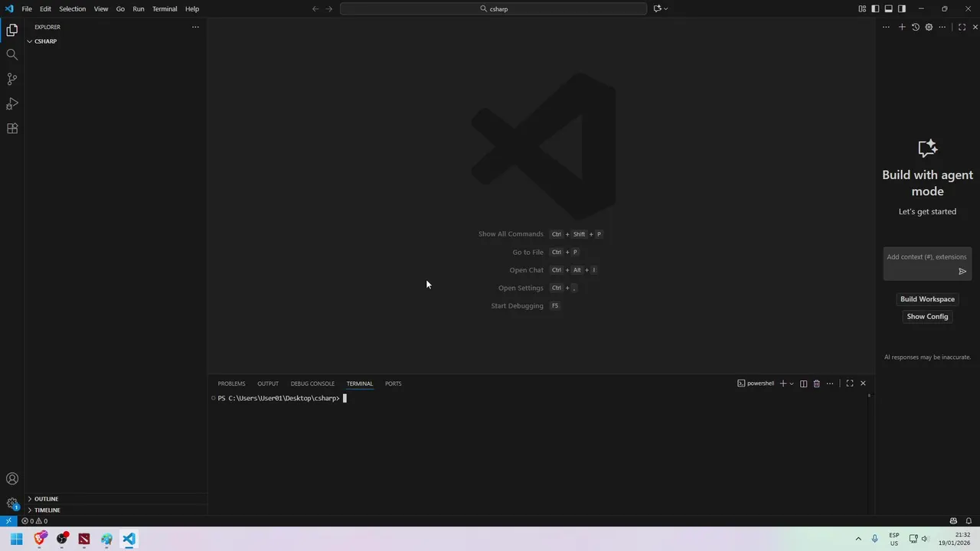Image resolution: width=980 pixels, height=551 pixels.
Task: Open Copilot dropdown arrow in title bar
Action: point(666,8)
